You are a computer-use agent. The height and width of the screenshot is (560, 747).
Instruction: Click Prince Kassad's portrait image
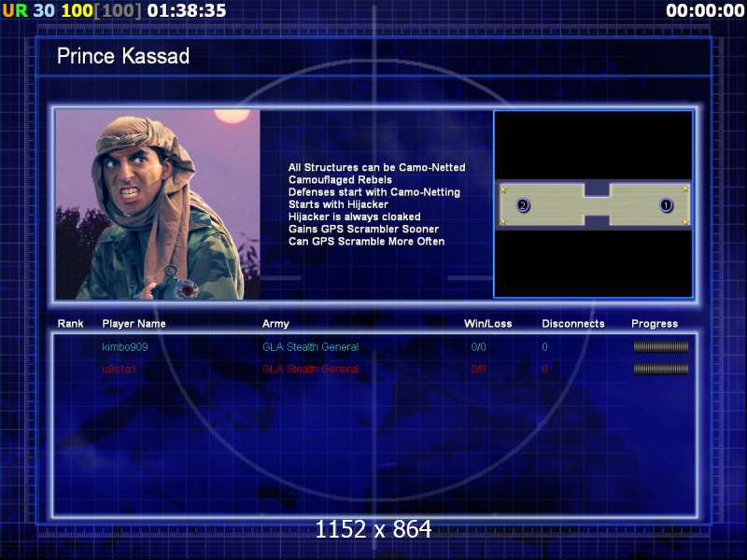(158, 204)
